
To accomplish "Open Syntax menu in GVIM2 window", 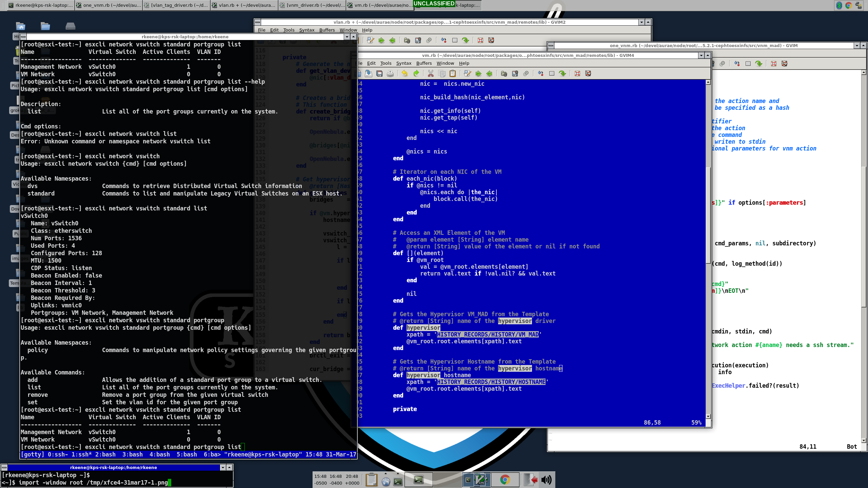I will (307, 30).
